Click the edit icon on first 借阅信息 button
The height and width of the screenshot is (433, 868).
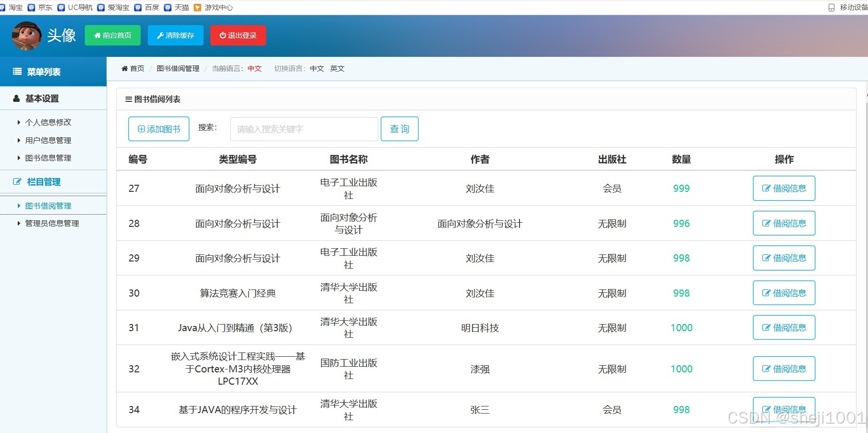tap(767, 188)
